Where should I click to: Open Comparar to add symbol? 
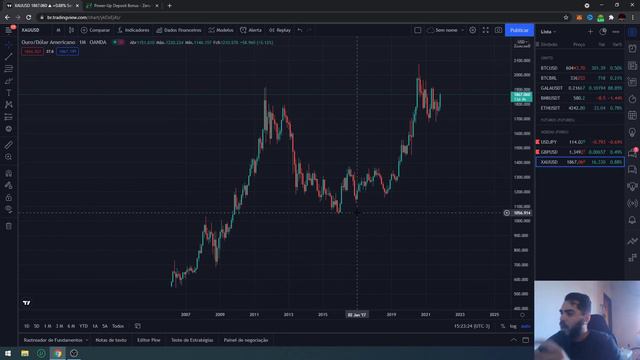(x=95, y=30)
